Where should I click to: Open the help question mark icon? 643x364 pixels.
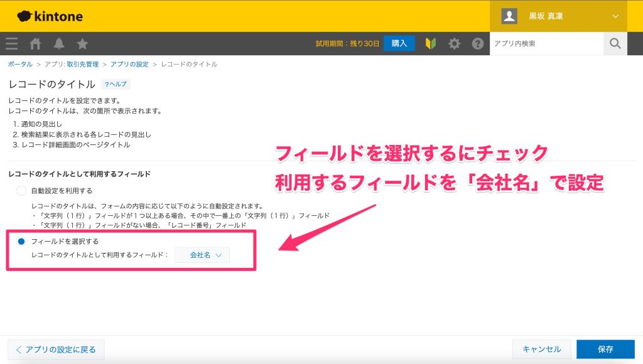(477, 43)
